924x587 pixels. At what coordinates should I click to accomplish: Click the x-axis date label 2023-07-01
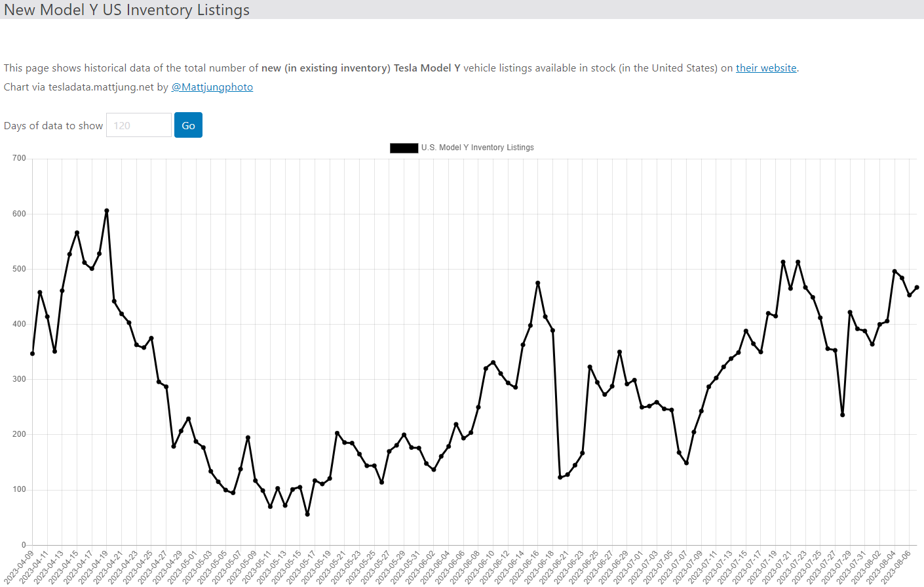pyautogui.click(x=628, y=567)
